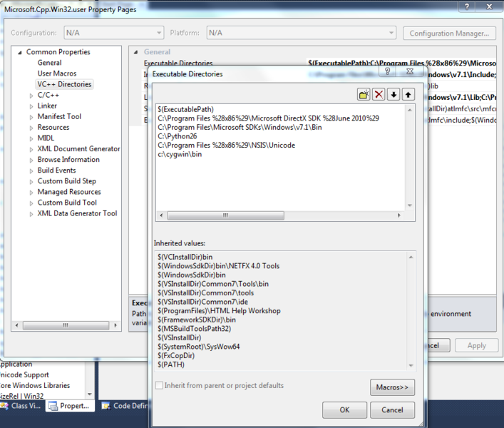Select inherited value $(FxCopDir)
The image size is (504, 428).
(176, 356)
